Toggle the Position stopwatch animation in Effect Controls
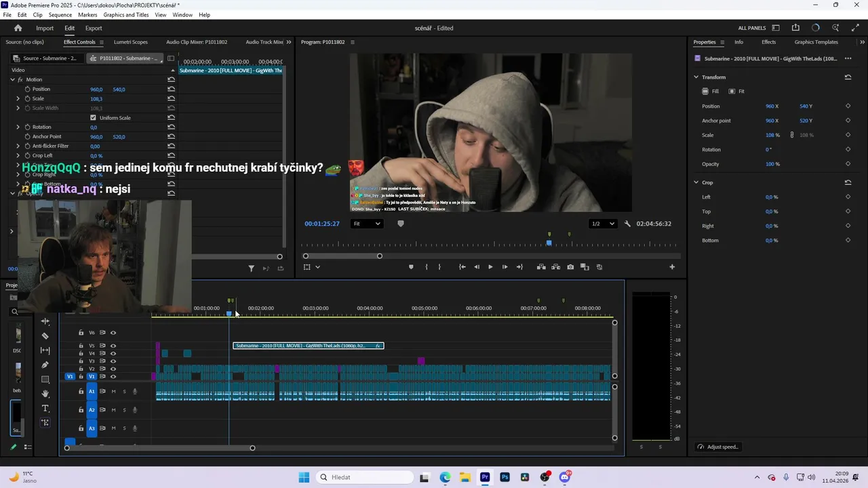 tap(28, 89)
